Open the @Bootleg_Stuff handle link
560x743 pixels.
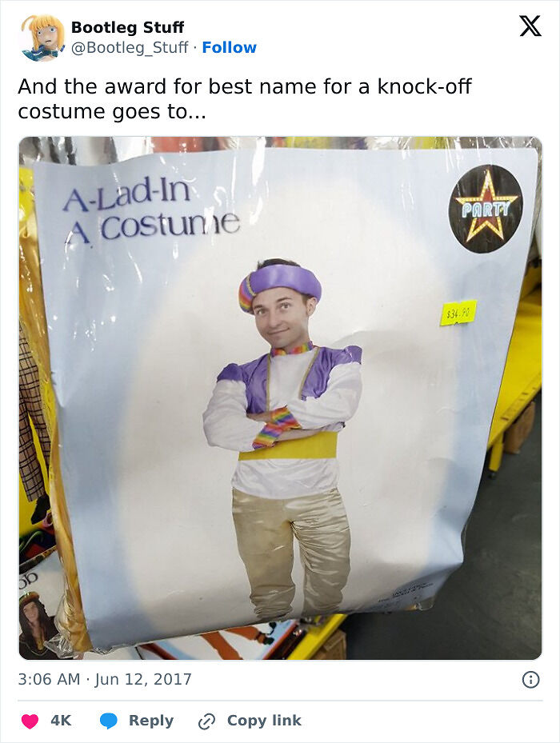[130, 47]
